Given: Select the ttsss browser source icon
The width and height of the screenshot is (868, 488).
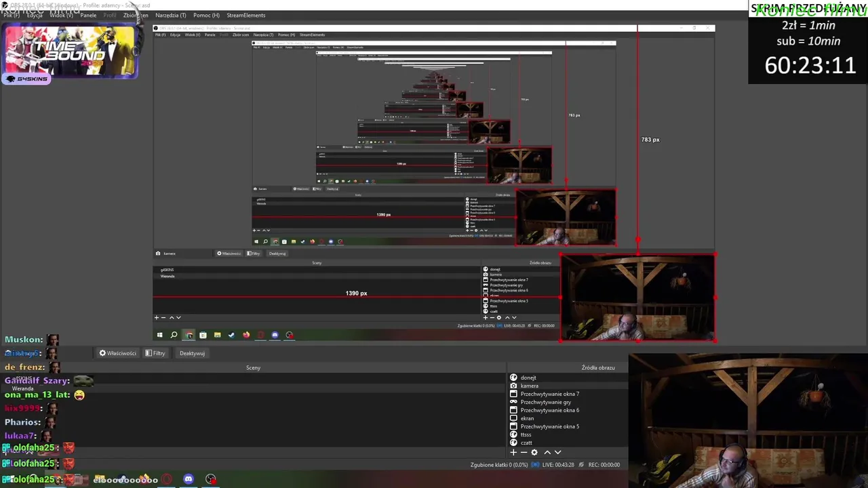Looking at the screenshot, I should 513,434.
